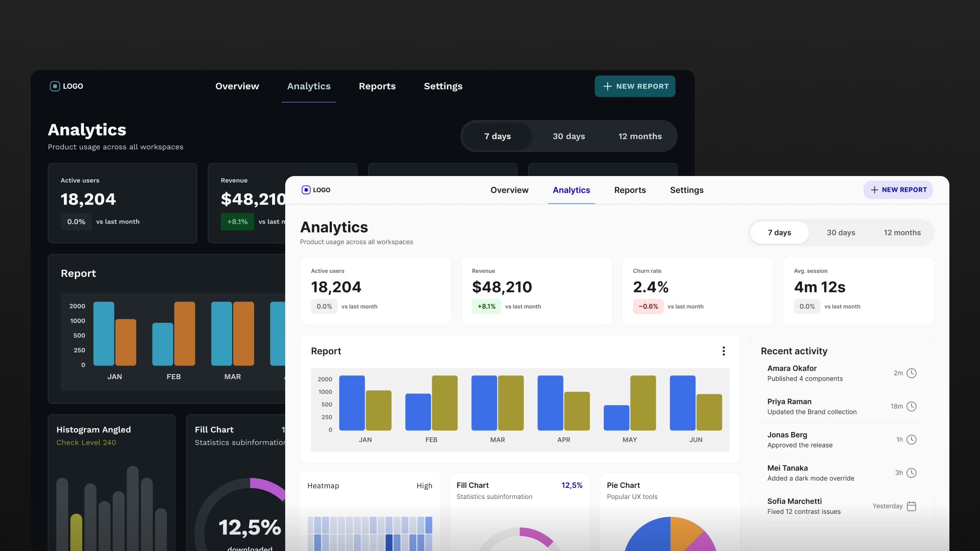Click the +8.1% revenue badge in light window
The width and height of the screenshot is (980, 551).
pos(486,306)
